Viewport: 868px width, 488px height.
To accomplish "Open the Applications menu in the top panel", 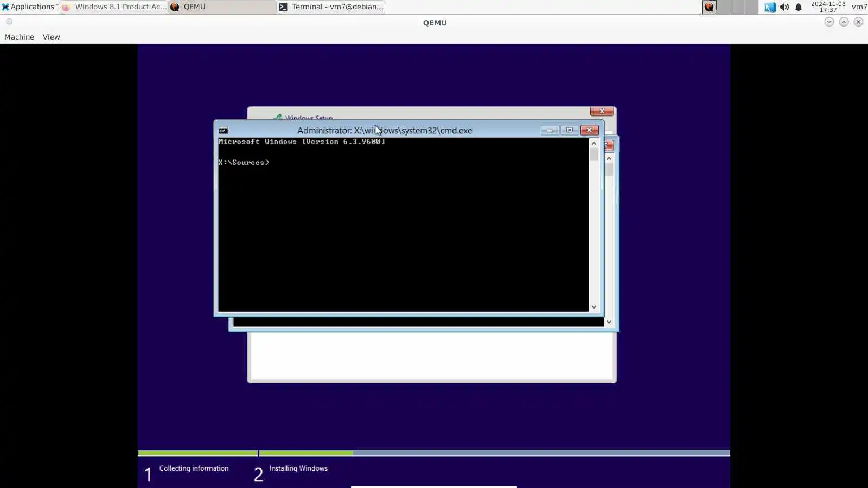I will tap(29, 7).
